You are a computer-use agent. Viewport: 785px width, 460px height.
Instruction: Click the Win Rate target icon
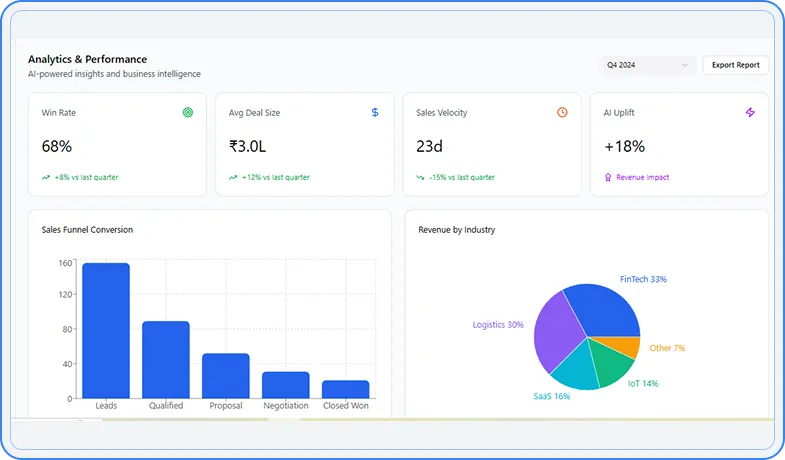tap(187, 113)
